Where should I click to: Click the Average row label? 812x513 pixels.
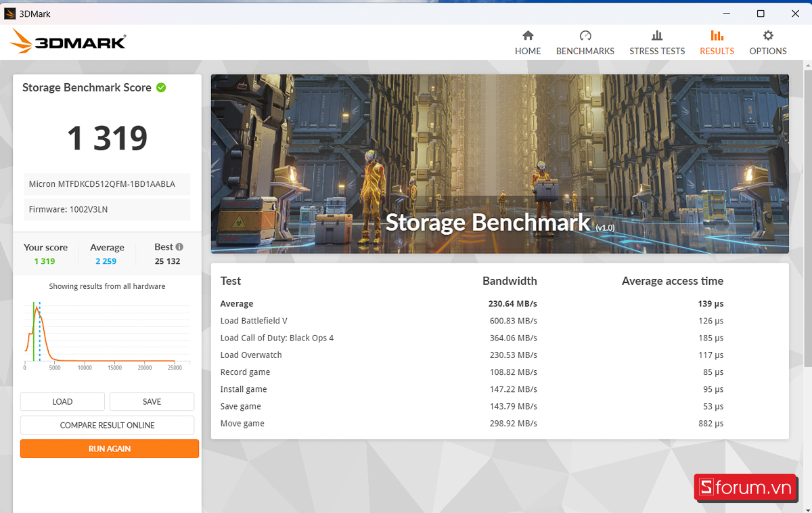pos(237,304)
